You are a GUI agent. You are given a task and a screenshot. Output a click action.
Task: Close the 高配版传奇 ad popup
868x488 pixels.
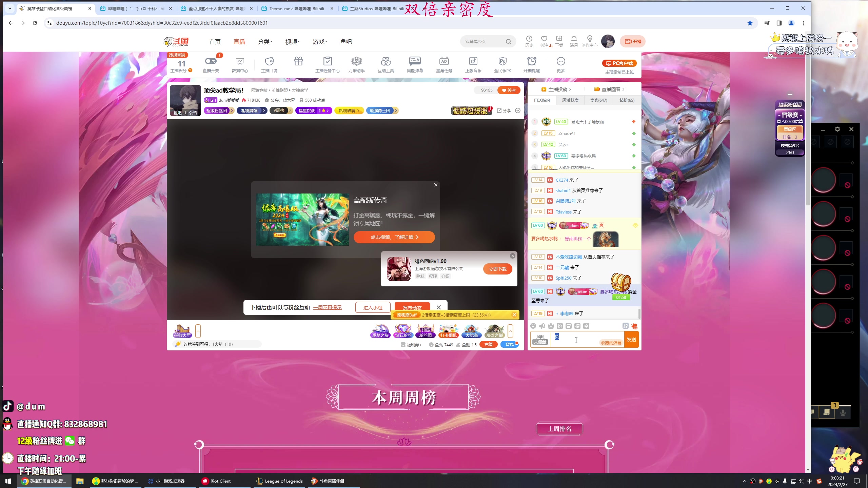436,185
